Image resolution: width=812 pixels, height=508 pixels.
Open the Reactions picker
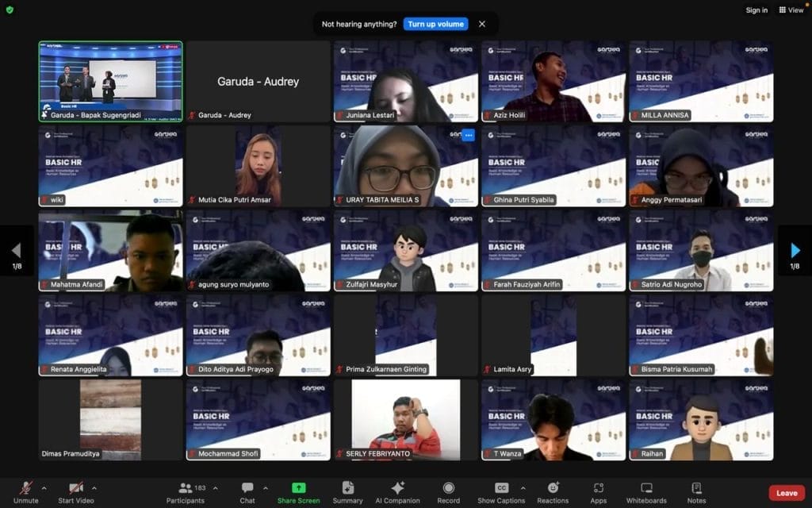(553, 488)
